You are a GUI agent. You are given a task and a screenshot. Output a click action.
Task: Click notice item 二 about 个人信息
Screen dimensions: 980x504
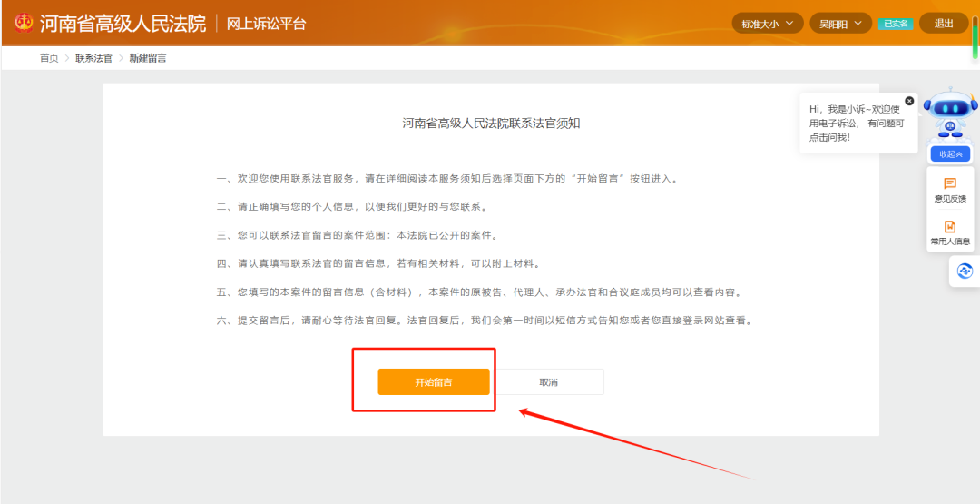(351, 207)
